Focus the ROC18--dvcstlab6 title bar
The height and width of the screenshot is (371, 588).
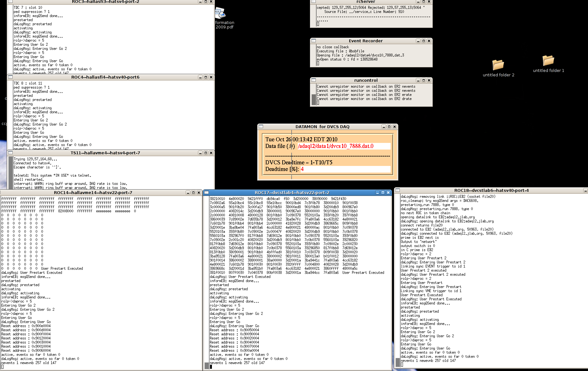pos(491,190)
